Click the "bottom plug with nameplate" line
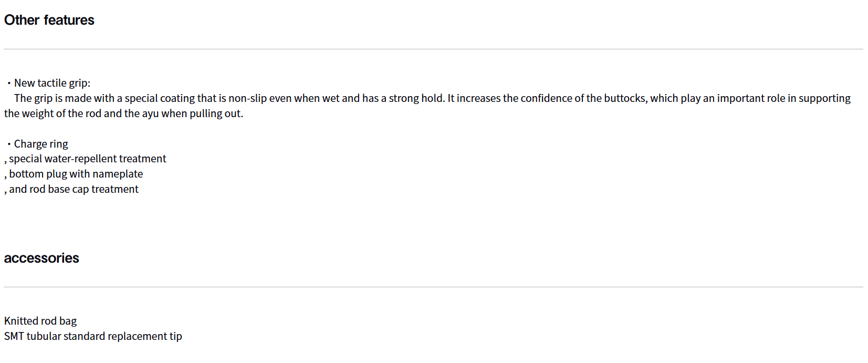 point(76,174)
